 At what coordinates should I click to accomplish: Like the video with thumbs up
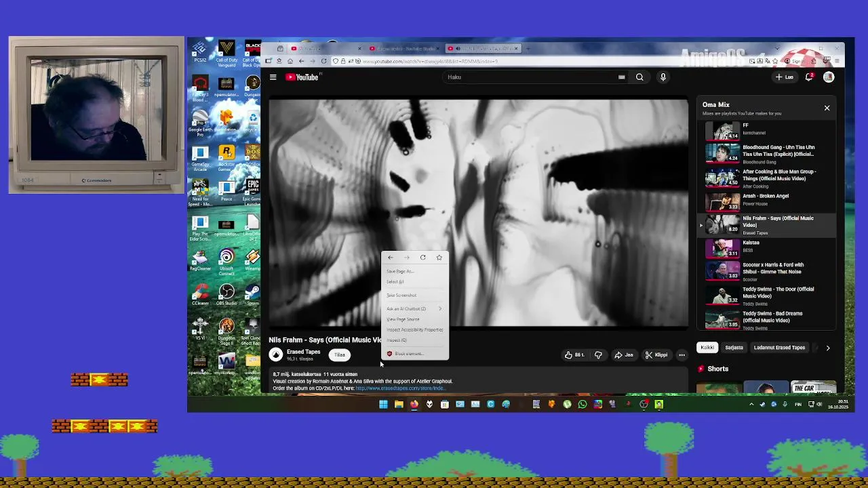[x=575, y=354]
